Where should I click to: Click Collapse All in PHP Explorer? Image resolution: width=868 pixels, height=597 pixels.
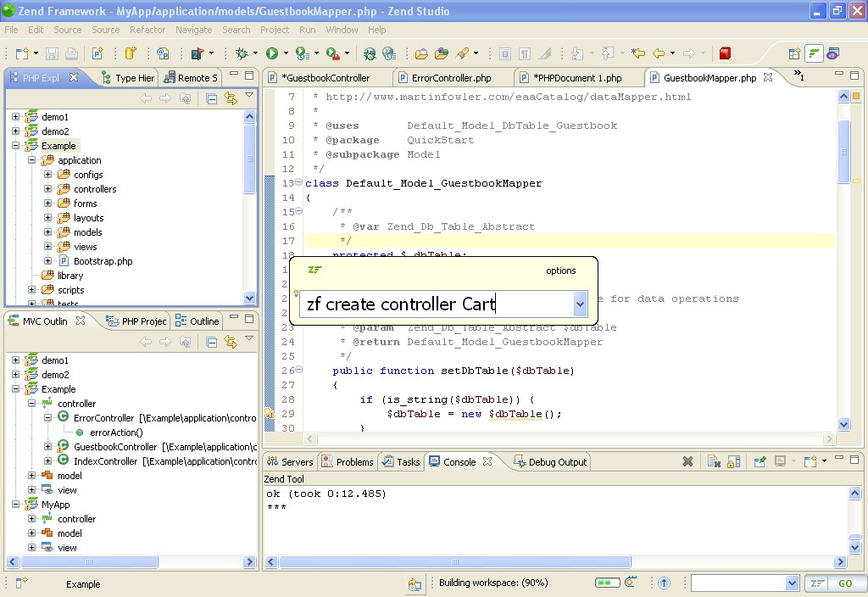[211, 99]
